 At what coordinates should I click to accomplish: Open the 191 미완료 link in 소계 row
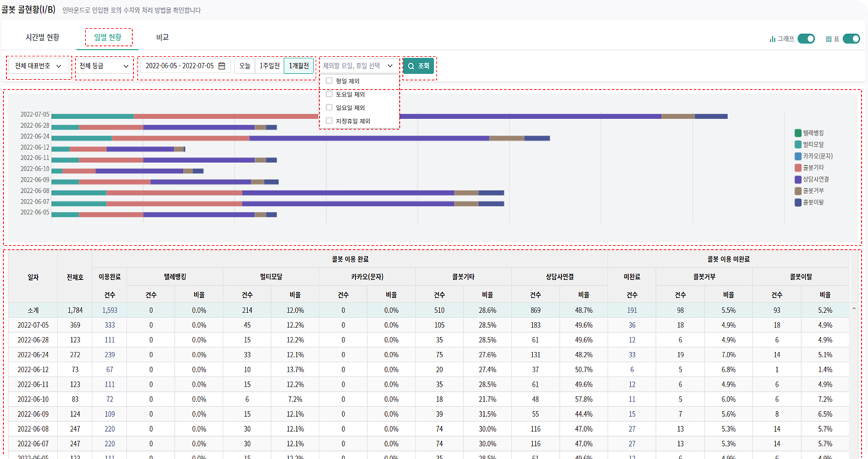coord(632,310)
